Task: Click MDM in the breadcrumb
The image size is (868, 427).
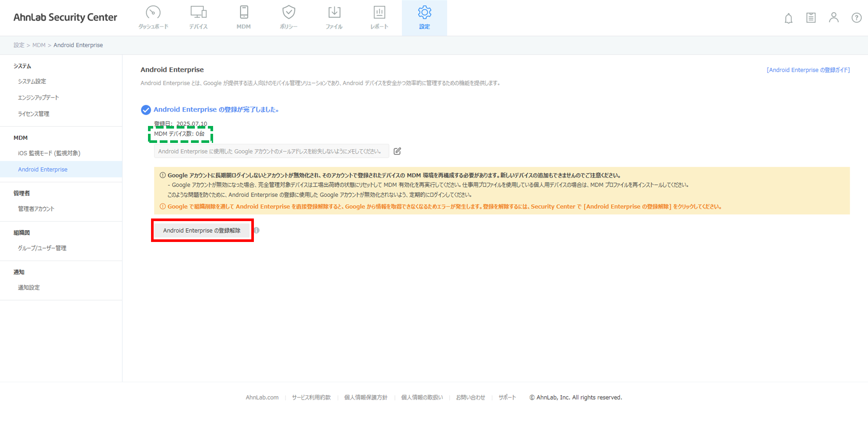Action: click(39, 45)
